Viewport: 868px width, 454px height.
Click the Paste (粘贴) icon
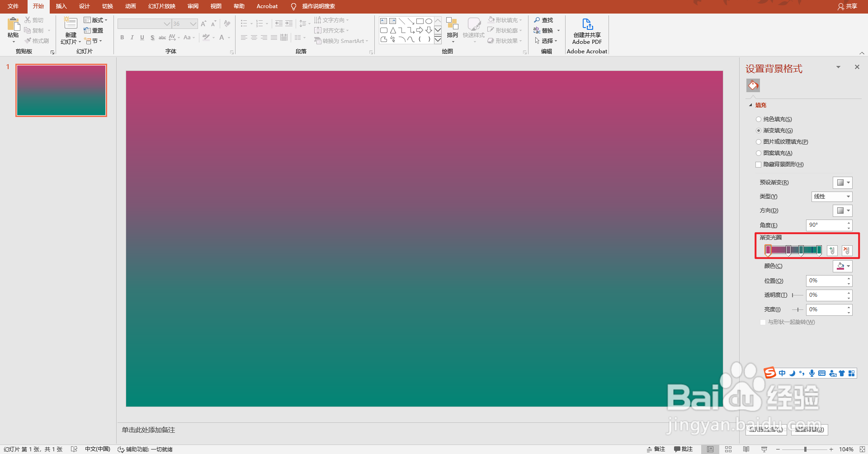pyautogui.click(x=13, y=25)
